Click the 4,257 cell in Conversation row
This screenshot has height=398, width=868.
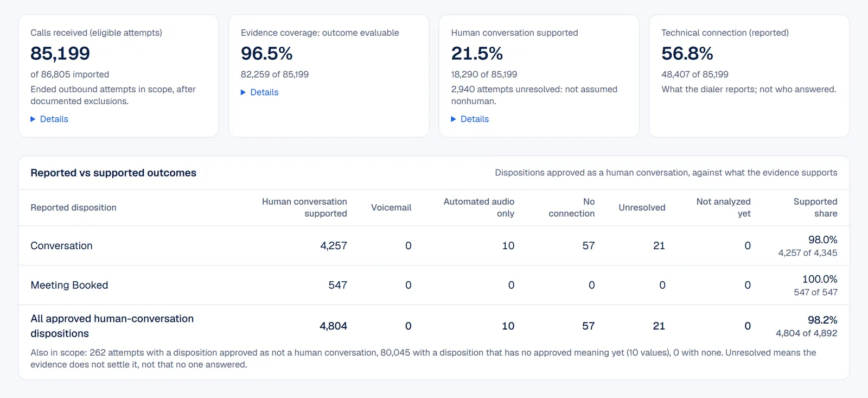pos(334,246)
